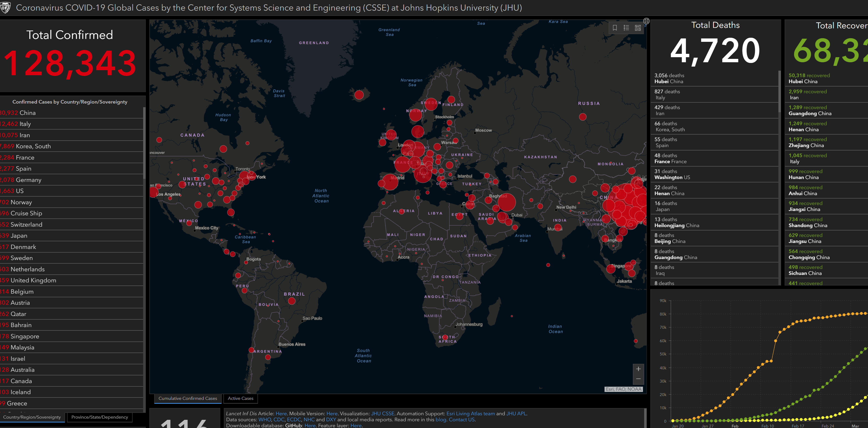Select Switzerland in confirmed cases list
Image resolution: width=868 pixels, height=428 pixels.
tap(71, 224)
